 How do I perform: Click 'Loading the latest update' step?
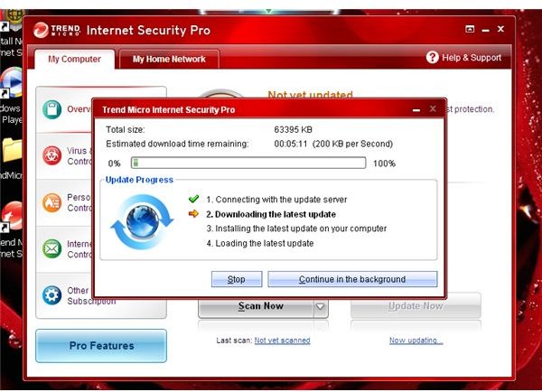[x=260, y=243]
